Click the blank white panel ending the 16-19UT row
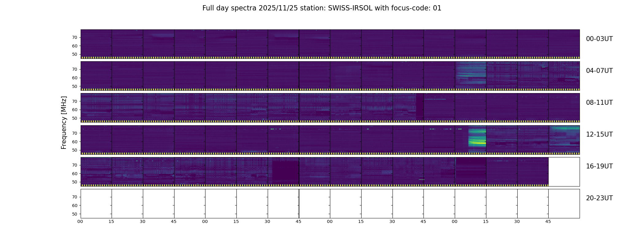 point(564,172)
